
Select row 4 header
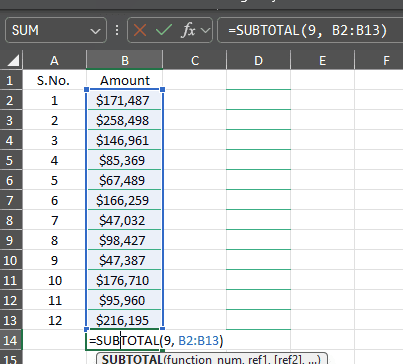coord(10,140)
